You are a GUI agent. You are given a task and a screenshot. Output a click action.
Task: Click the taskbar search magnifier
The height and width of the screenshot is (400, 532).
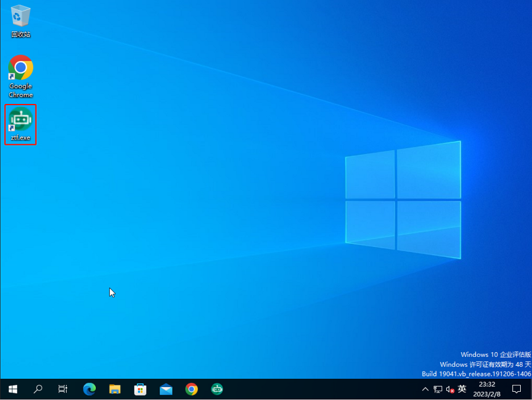coord(38,389)
